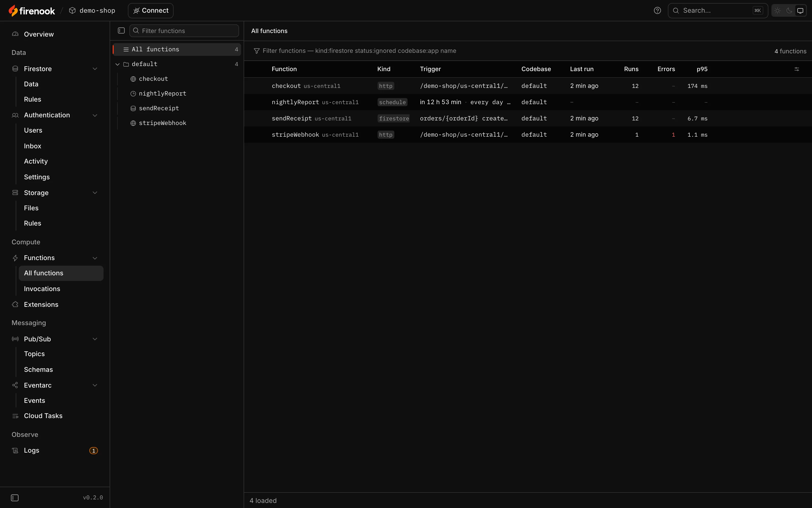Select All functions in the tree list
The height and width of the screenshot is (508, 812).
point(177,49)
